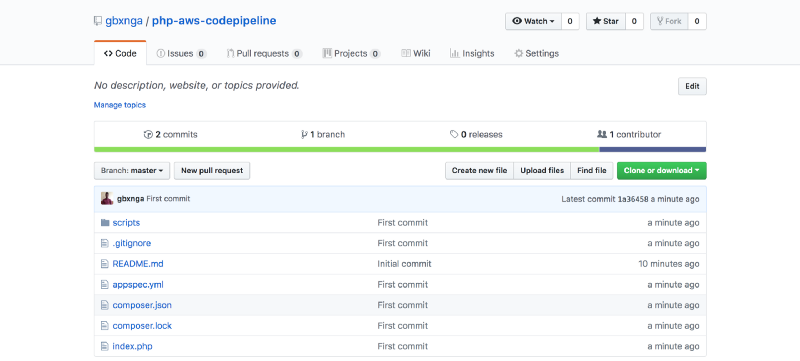Screen dimensions: 800x361
Task: Open the watchers count next to Watch
Action: (570, 21)
